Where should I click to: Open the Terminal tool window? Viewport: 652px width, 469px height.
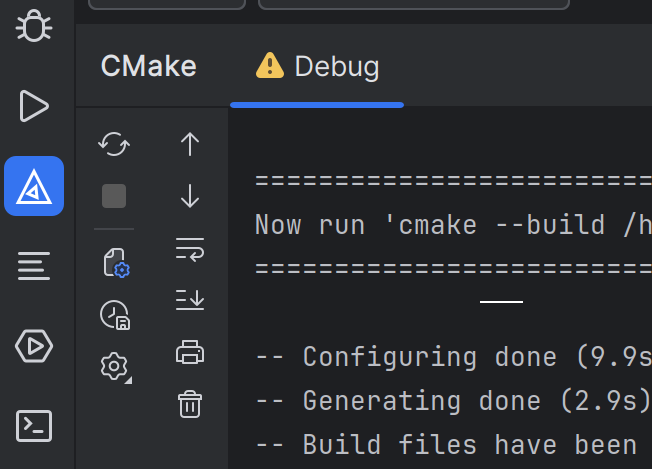(34, 426)
